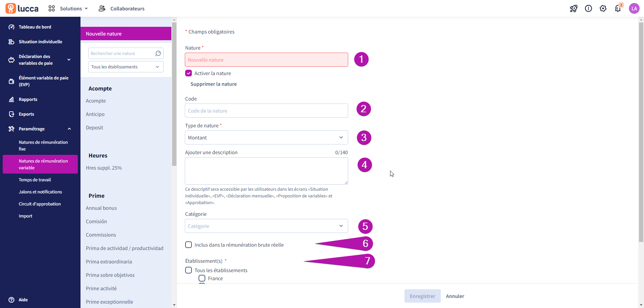Viewport: 644px width, 308px height.
Task: Open the Type de nature dropdown
Action: pyautogui.click(x=266, y=137)
